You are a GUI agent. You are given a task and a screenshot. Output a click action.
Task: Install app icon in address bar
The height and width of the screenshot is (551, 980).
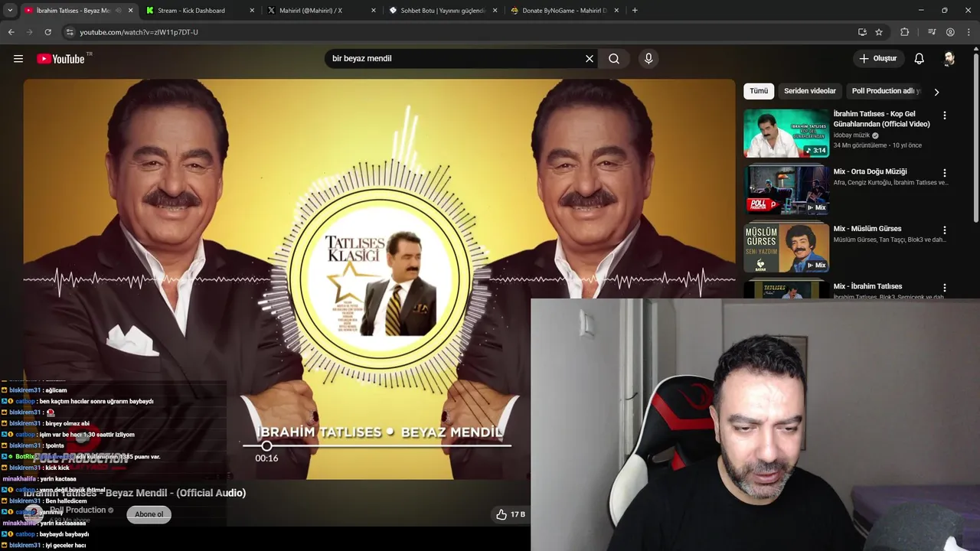(x=862, y=32)
